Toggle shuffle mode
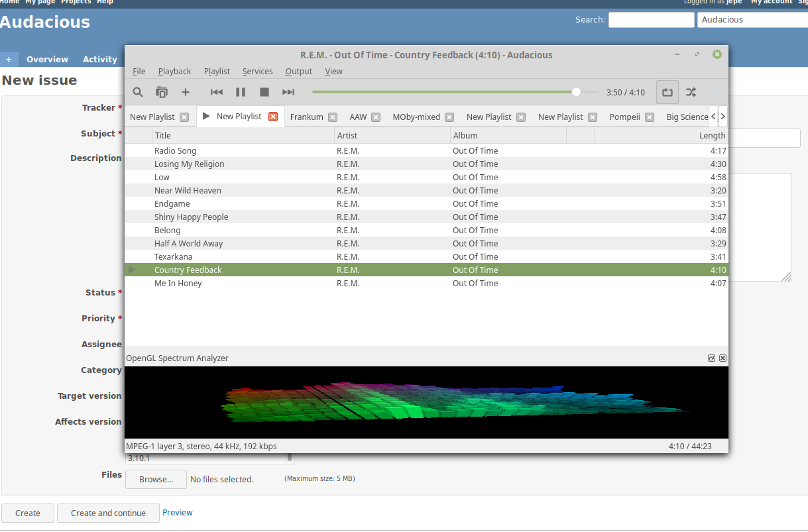The height and width of the screenshot is (532, 808). point(691,92)
